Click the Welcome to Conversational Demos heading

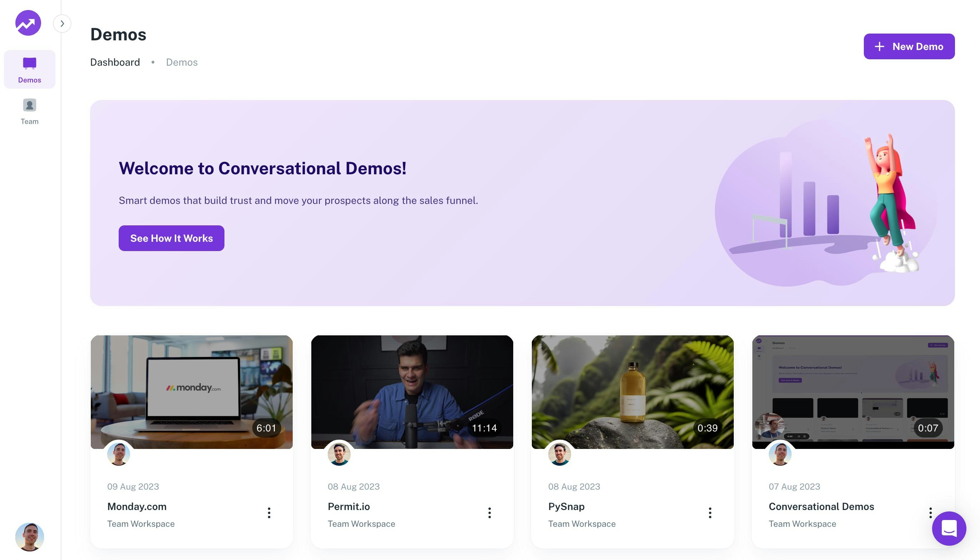(x=262, y=168)
